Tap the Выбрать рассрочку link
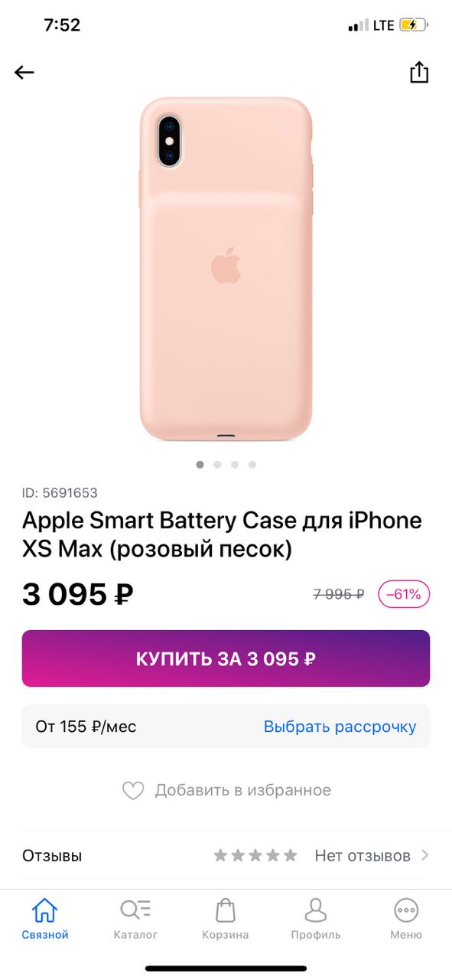 [340, 727]
